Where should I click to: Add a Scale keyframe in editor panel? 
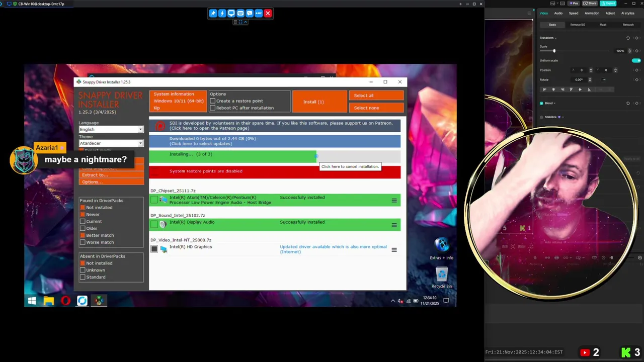636,51
